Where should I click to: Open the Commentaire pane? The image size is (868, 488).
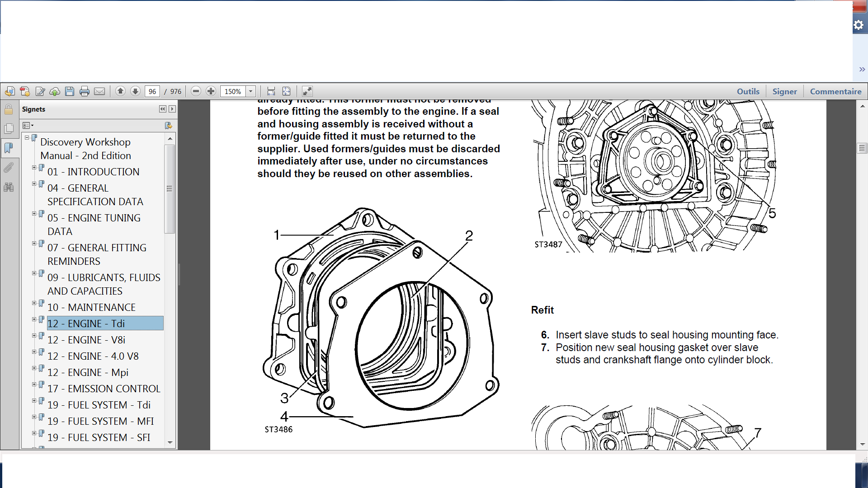835,91
